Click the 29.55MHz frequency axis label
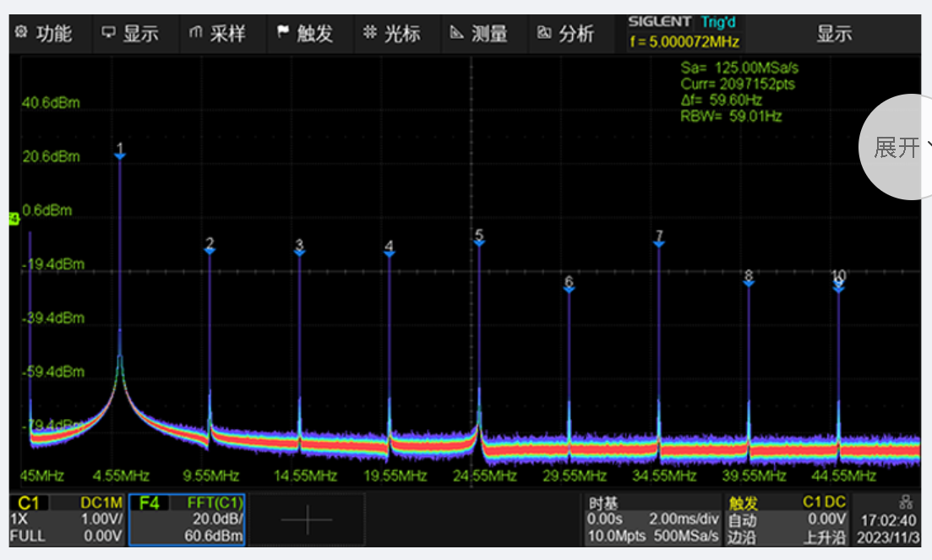This screenshot has width=932, height=560. pos(575,476)
